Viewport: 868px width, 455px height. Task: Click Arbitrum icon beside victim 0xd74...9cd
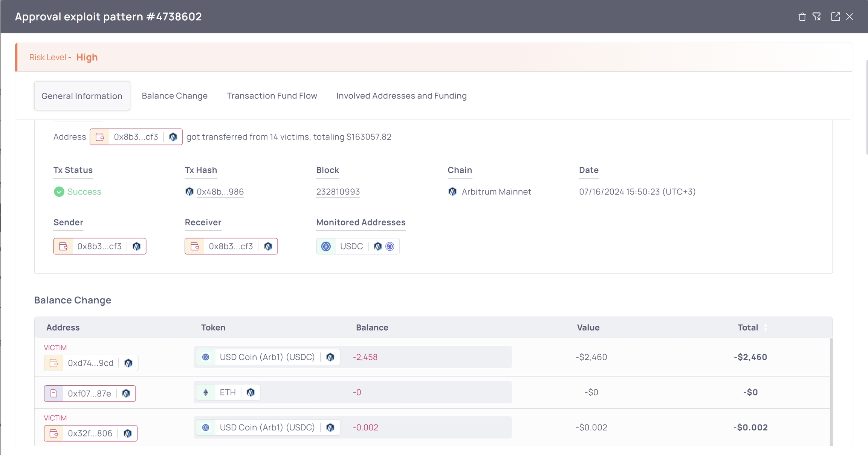click(128, 363)
